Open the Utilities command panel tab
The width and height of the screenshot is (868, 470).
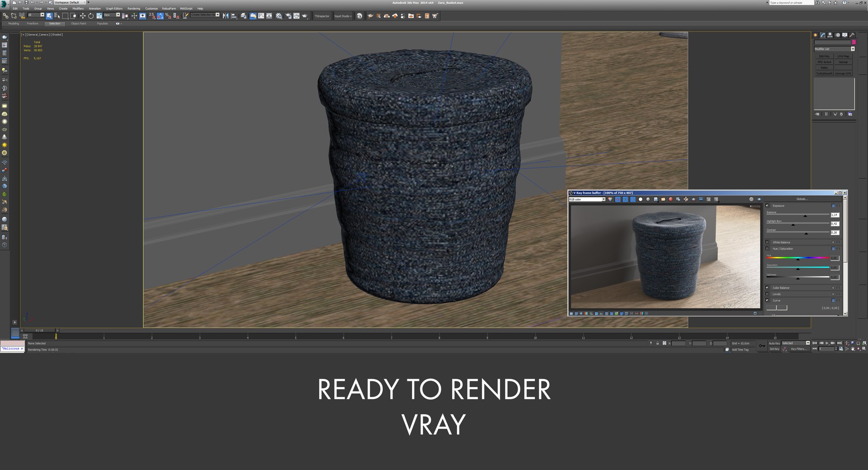click(x=852, y=35)
